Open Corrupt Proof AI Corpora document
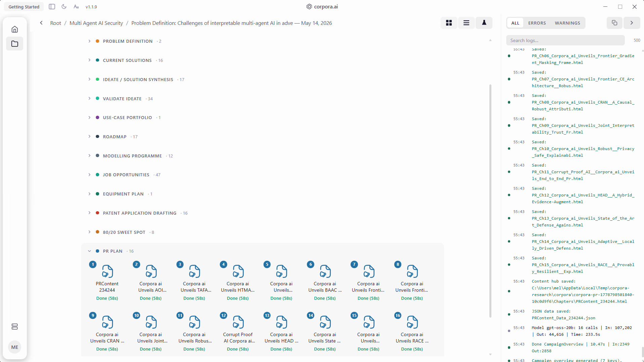The image size is (644, 362). click(x=238, y=332)
